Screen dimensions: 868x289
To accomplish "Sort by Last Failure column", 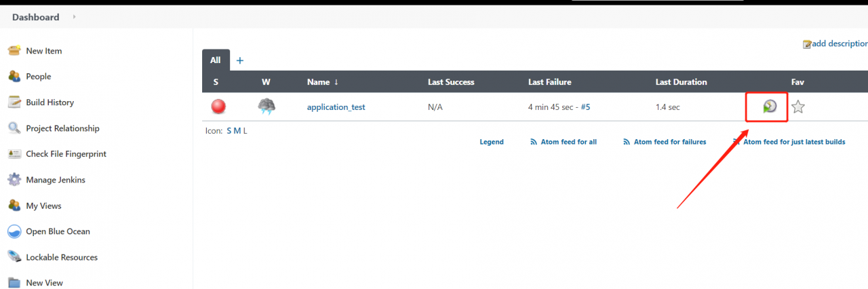I will (x=550, y=82).
